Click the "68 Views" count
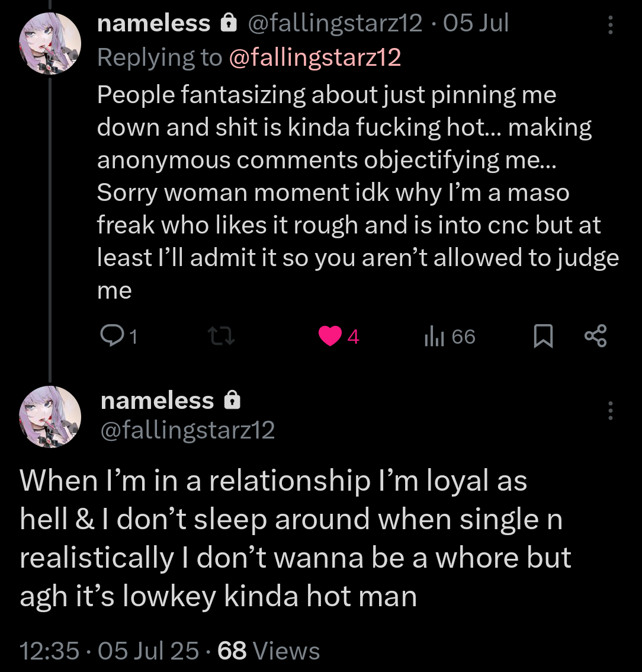 pyautogui.click(x=269, y=651)
